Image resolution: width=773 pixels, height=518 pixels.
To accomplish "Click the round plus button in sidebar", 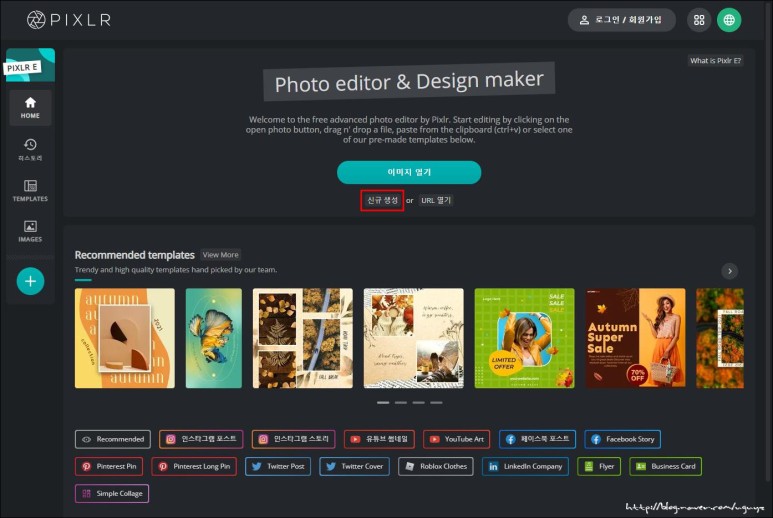I will tap(31, 281).
